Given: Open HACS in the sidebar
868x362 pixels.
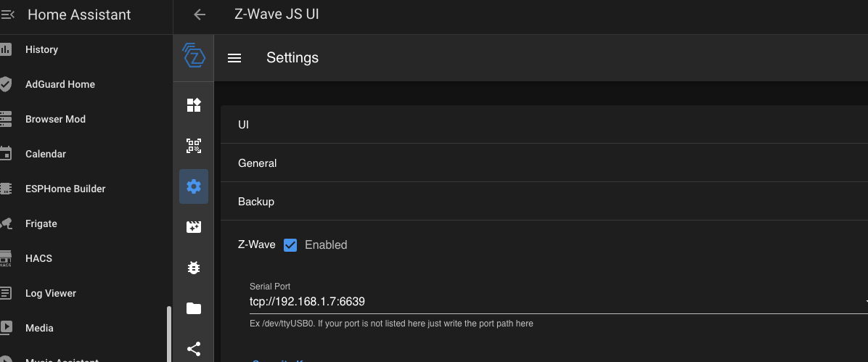Looking at the screenshot, I should (38, 258).
